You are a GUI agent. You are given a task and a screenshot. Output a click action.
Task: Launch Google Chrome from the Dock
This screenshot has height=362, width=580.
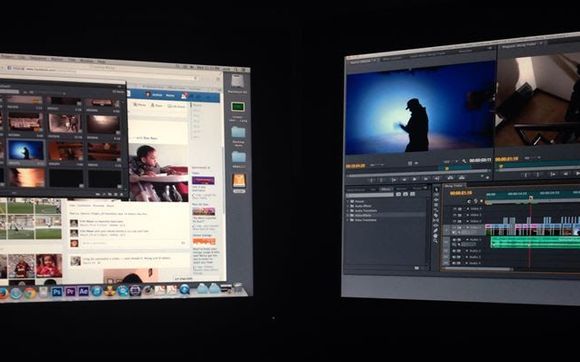click(30, 293)
